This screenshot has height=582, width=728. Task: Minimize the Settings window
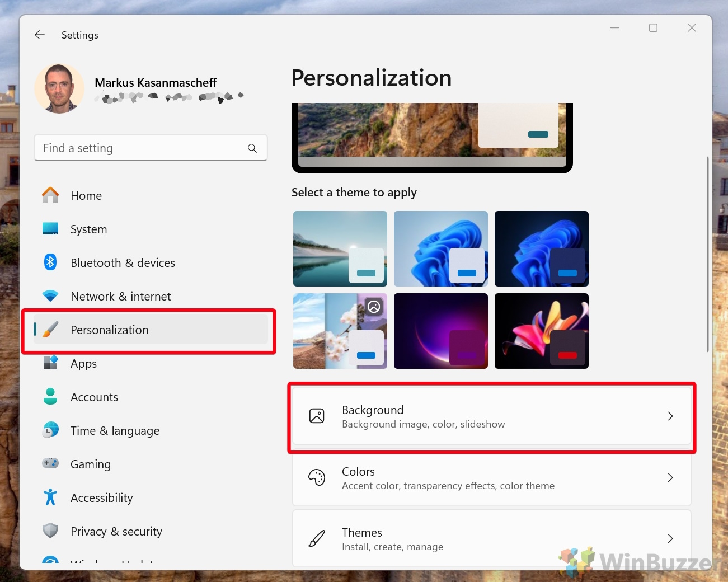pyautogui.click(x=614, y=27)
